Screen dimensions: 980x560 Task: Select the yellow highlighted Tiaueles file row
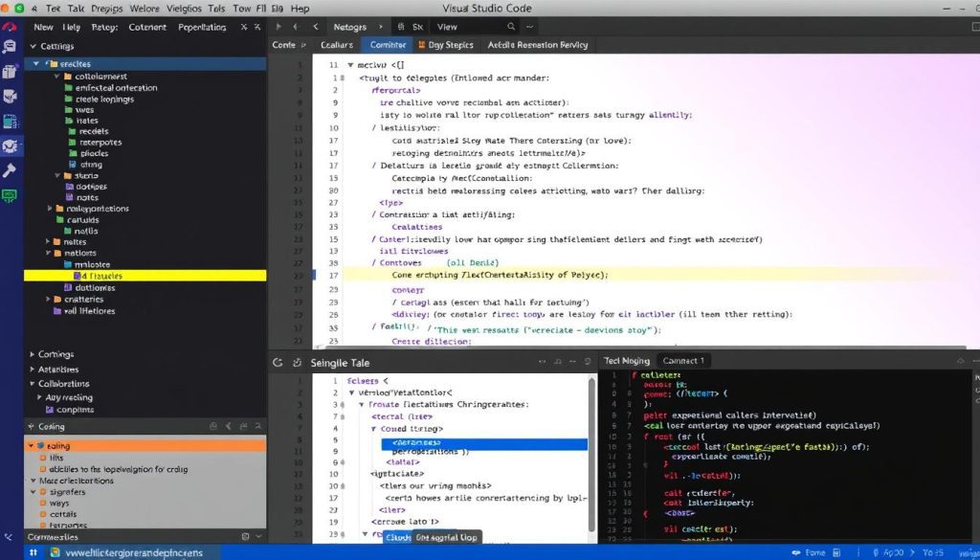point(145,276)
